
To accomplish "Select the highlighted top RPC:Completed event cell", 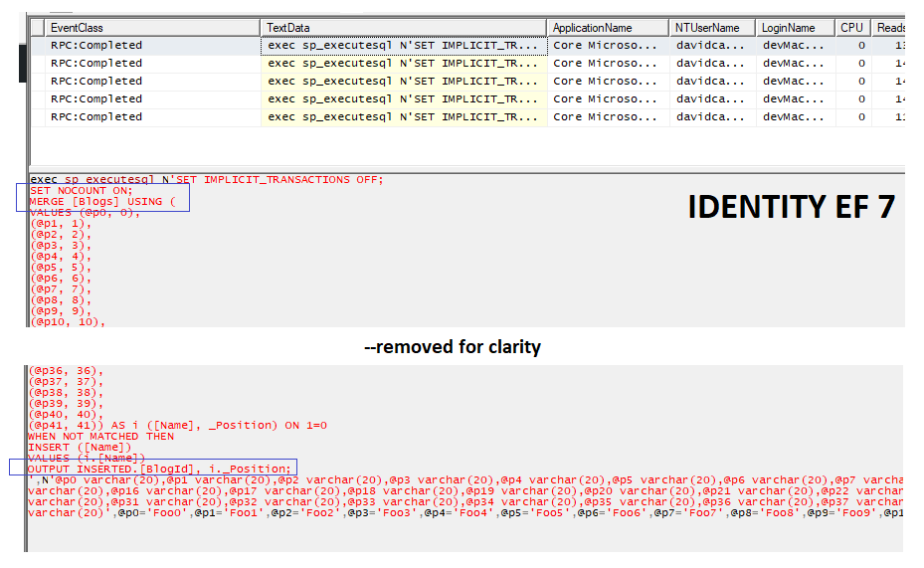I will pos(152,46).
